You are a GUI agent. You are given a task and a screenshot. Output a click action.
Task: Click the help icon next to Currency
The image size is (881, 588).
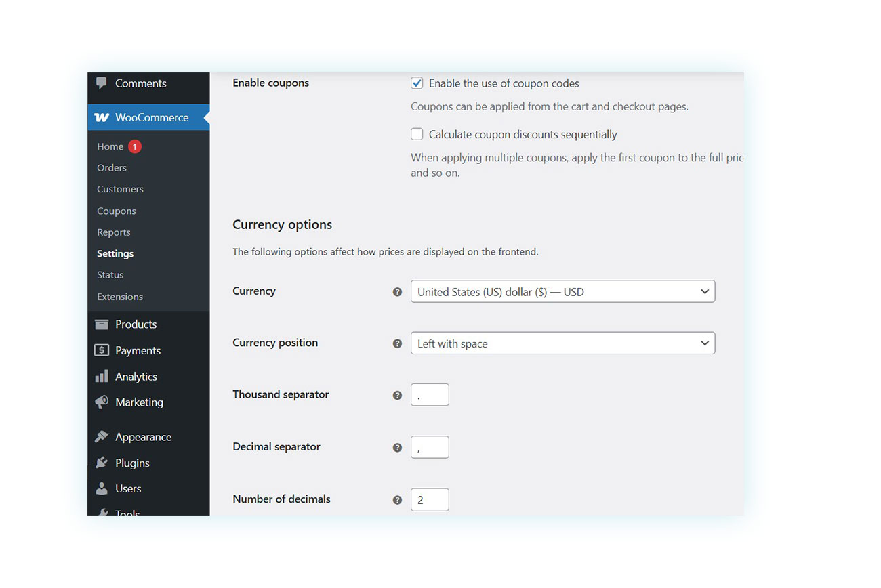[398, 292]
